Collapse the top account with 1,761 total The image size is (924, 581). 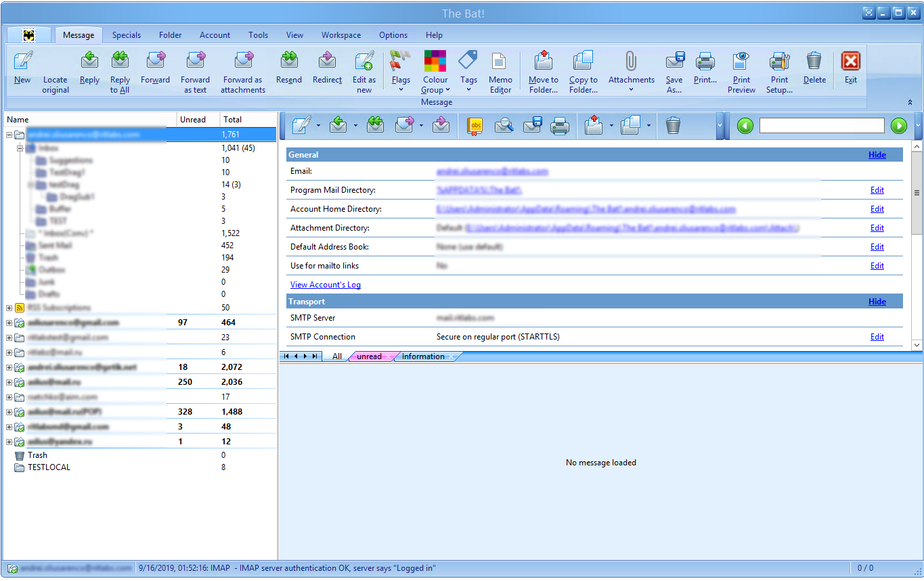(x=9, y=135)
